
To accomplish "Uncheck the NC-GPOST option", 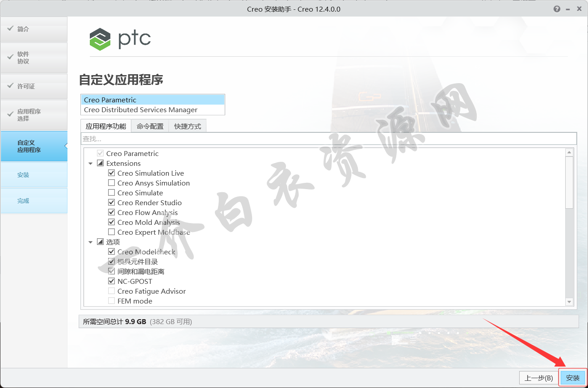I will [x=111, y=281].
